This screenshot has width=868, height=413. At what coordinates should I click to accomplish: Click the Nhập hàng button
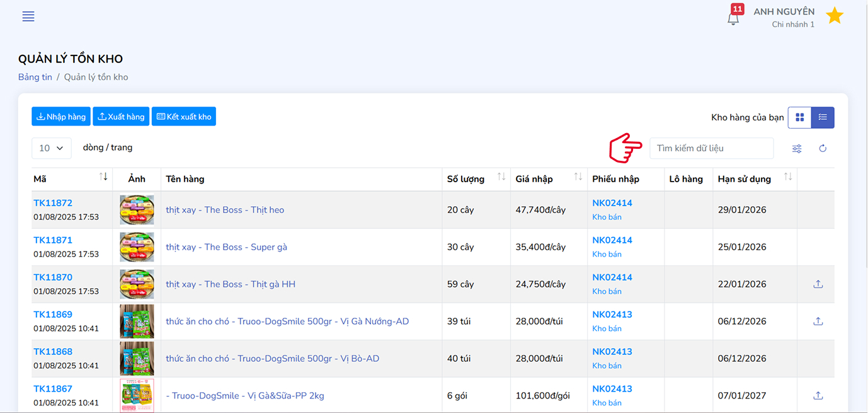pyautogui.click(x=61, y=117)
